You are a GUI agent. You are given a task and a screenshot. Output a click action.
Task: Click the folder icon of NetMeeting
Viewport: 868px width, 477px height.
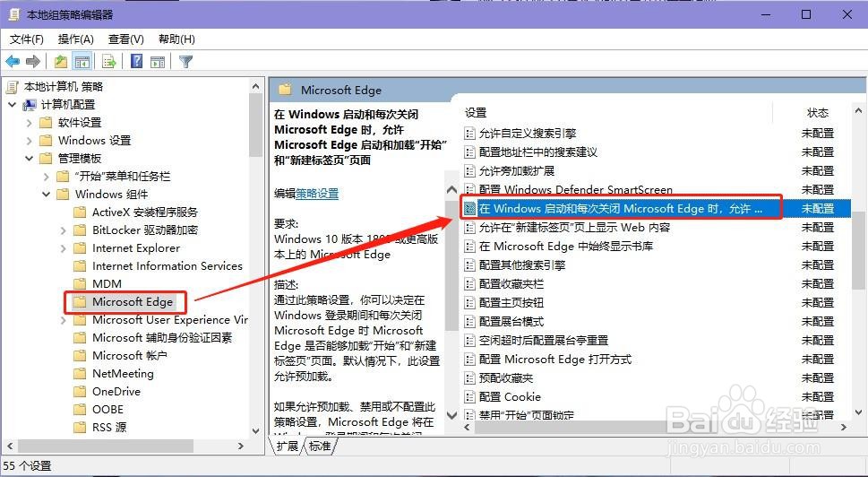(x=81, y=374)
